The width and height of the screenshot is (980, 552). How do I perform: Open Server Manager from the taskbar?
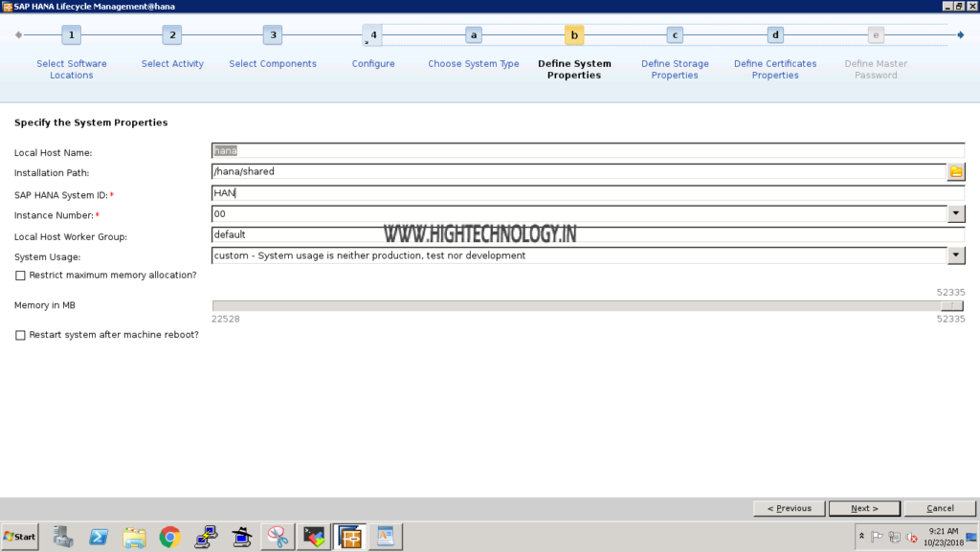click(x=62, y=537)
